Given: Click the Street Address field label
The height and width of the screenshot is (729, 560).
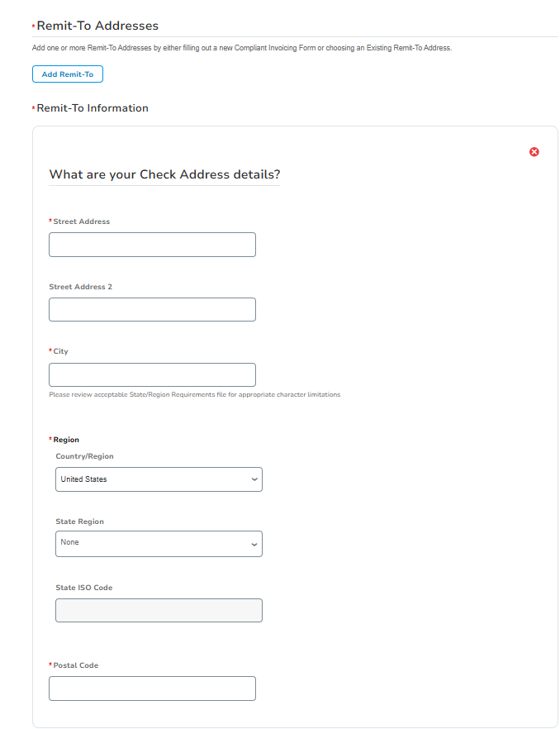Looking at the screenshot, I should tap(81, 222).
